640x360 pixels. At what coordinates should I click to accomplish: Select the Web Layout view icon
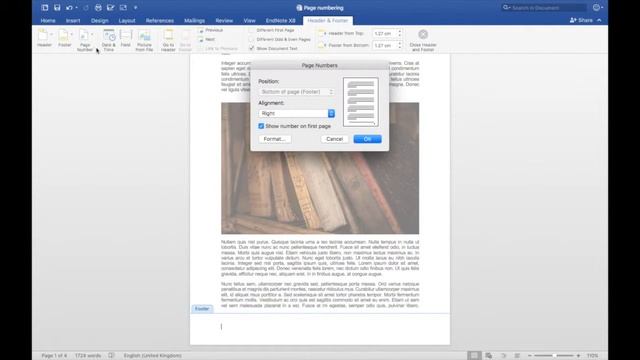(489, 356)
